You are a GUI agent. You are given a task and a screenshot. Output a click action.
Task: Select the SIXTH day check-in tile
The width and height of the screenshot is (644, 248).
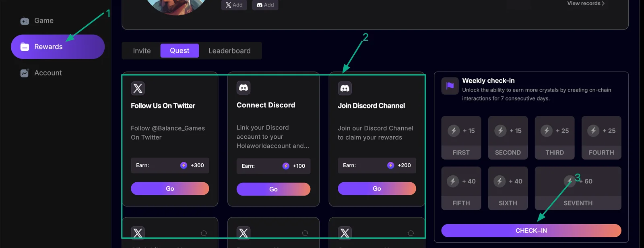(x=508, y=188)
